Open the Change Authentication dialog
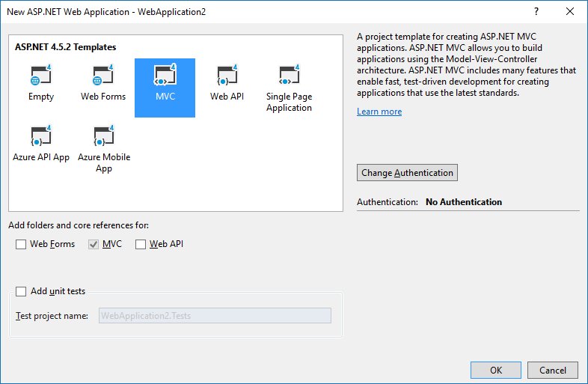Image resolution: width=588 pixels, height=384 pixels. pyautogui.click(x=407, y=173)
